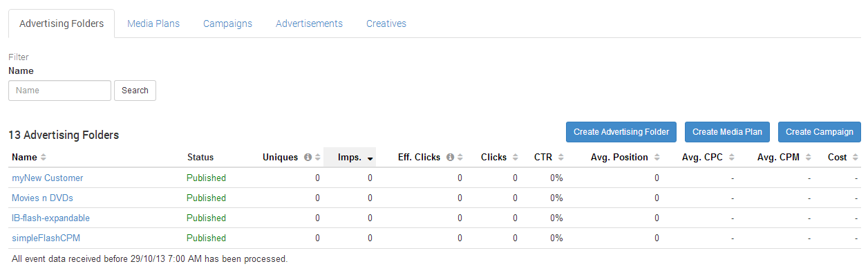Click Published status of IB-flash-expandable
Image resolution: width=868 pixels, height=273 pixels.
tap(206, 218)
